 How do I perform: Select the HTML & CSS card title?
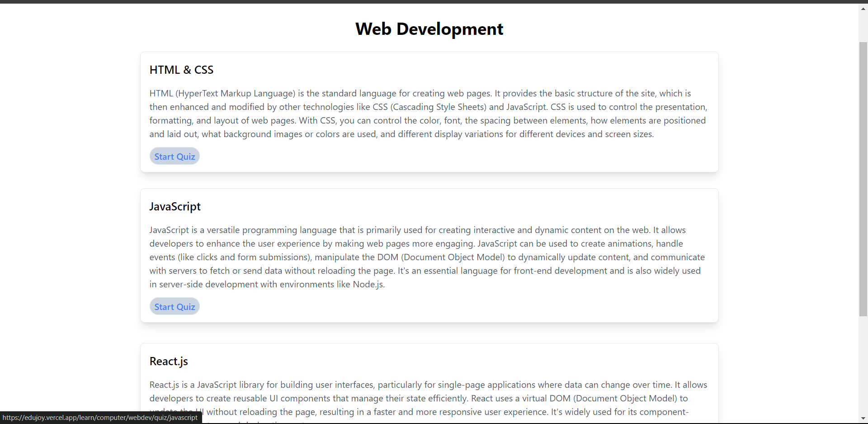coord(181,70)
